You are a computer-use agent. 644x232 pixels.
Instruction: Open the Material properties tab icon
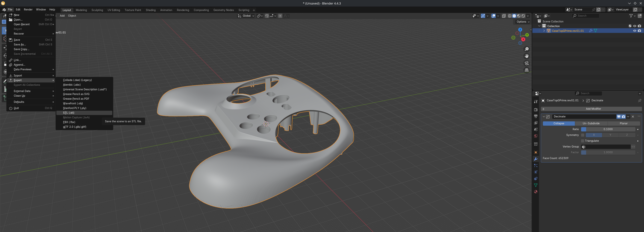pyautogui.click(x=536, y=192)
